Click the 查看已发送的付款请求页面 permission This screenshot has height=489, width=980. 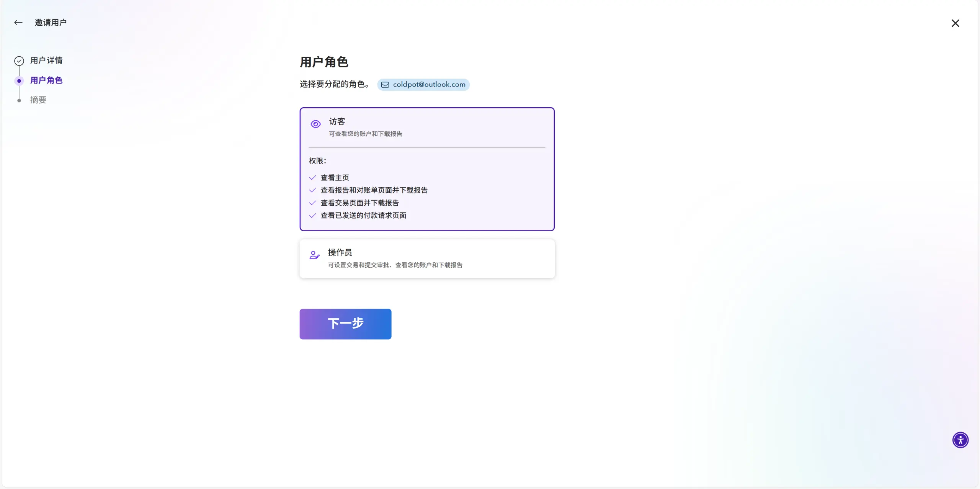pyautogui.click(x=363, y=216)
